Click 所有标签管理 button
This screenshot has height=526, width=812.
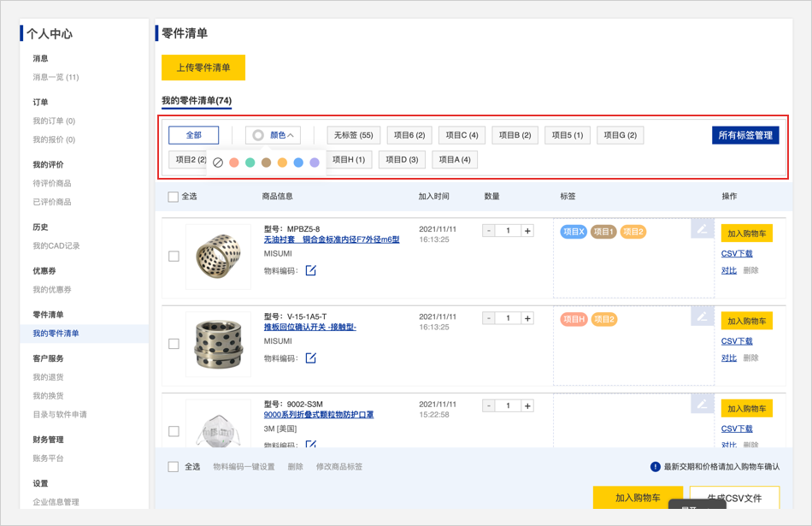[744, 135]
